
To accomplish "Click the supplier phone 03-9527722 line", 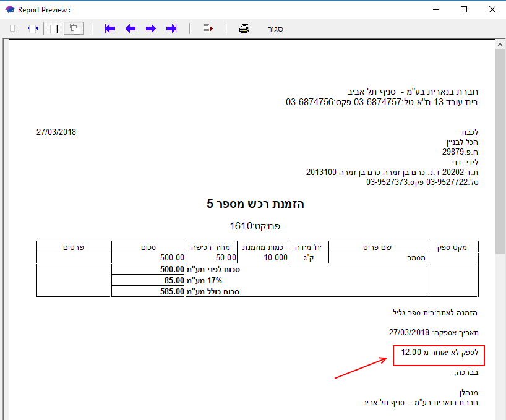I will tap(422, 182).
